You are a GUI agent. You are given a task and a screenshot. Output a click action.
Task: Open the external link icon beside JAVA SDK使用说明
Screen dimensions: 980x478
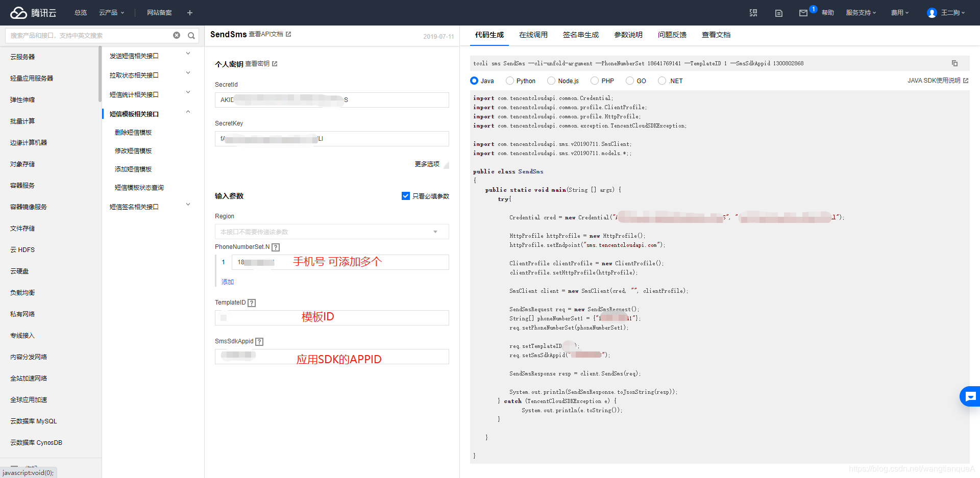[966, 81]
